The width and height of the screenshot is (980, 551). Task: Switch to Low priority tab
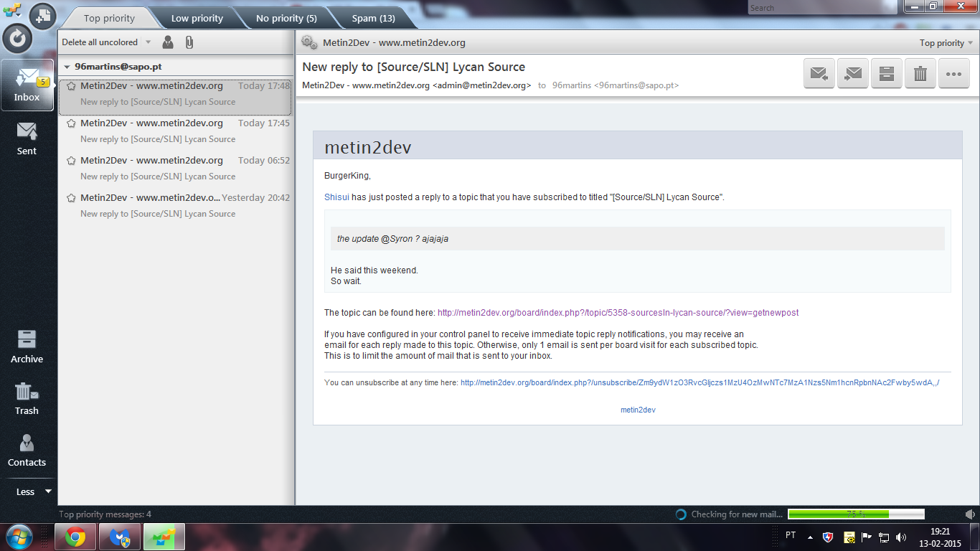click(x=197, y=18)
